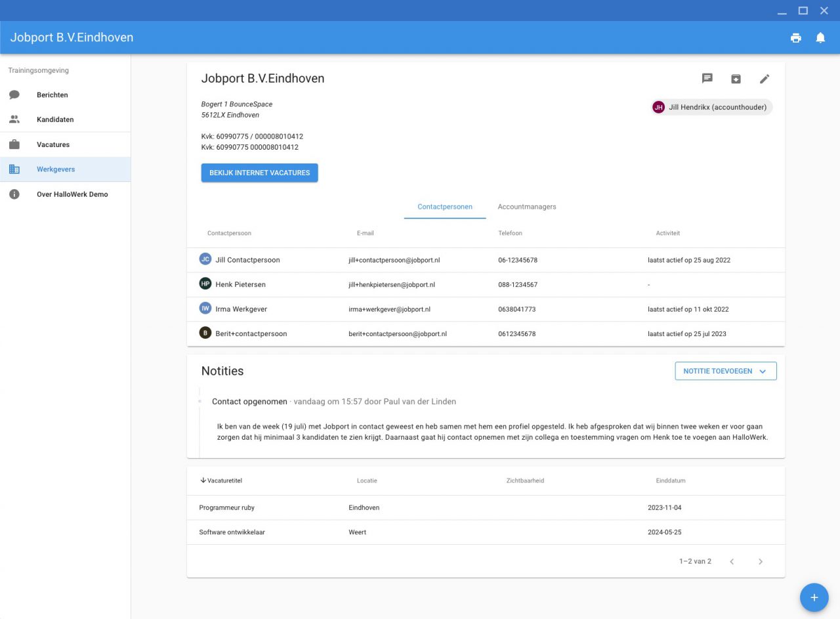
Task: Open notifications via the bell icon
Action: coord(820,37)
